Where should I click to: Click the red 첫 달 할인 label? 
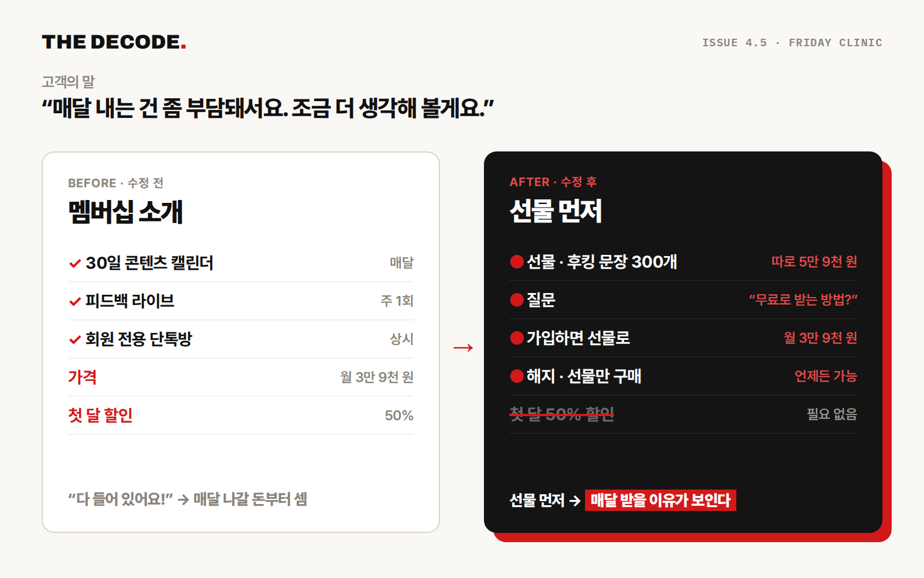tap(100, 415)
